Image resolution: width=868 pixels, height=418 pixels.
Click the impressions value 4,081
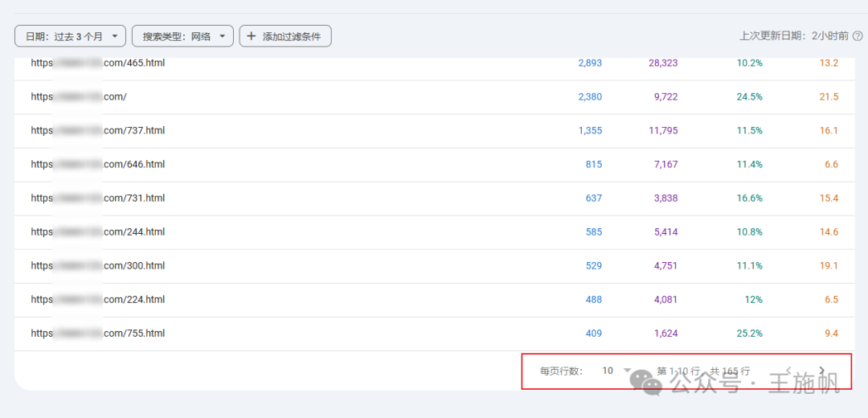coord(666,300)
